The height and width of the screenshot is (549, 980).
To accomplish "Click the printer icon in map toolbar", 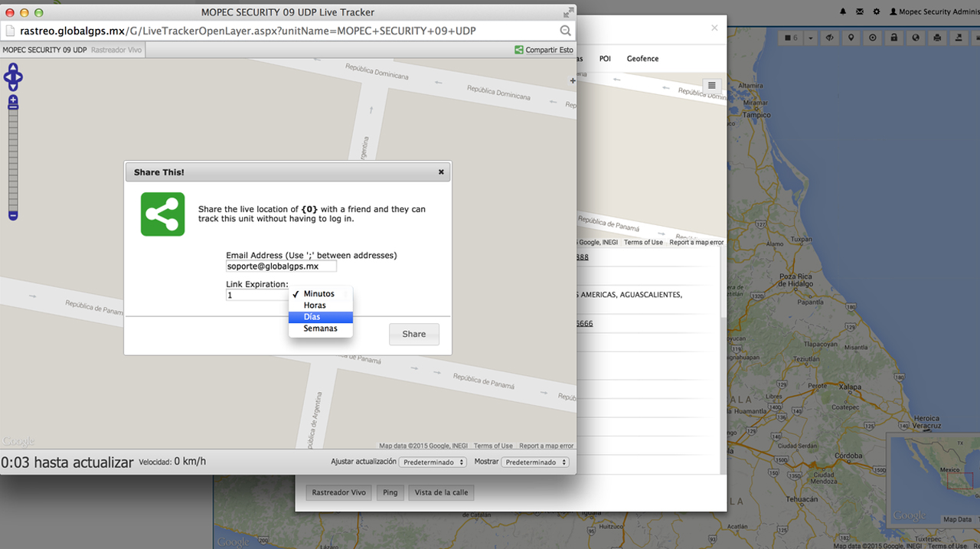I will 937,38.
